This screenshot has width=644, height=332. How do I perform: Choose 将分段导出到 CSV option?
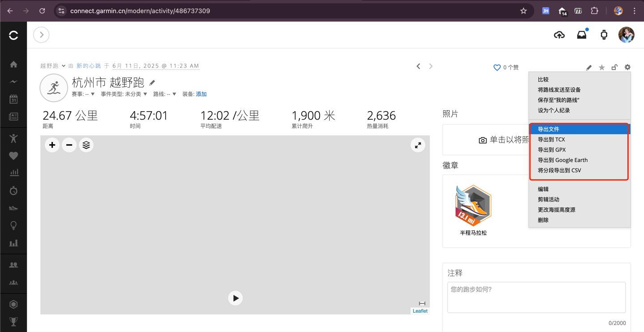[559, 170]
